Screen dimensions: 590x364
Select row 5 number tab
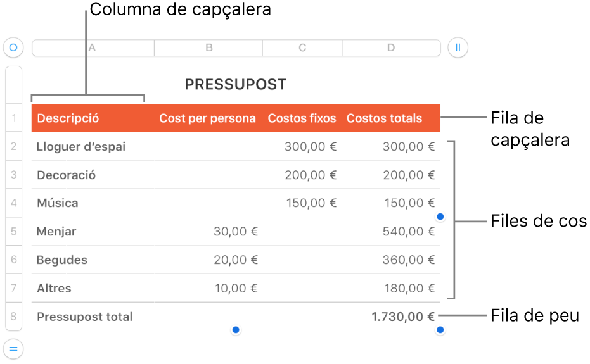click(x=13, y=232)
